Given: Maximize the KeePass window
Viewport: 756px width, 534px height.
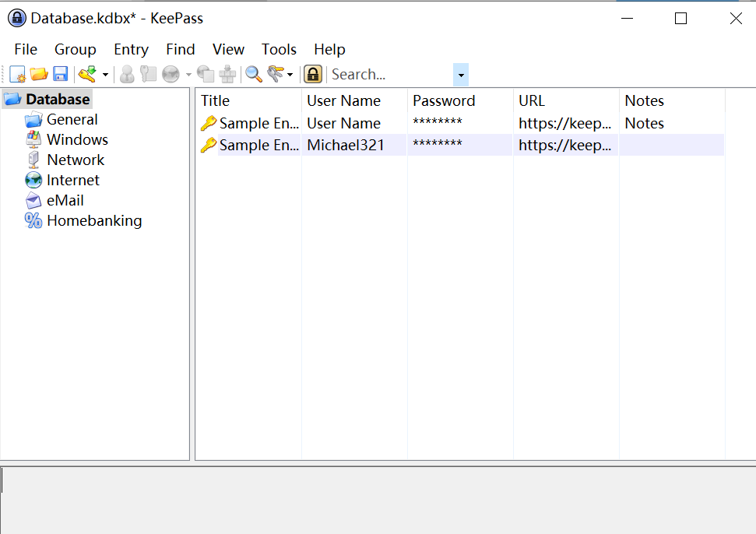Looking at the screenshot, I should pos(680,19).
